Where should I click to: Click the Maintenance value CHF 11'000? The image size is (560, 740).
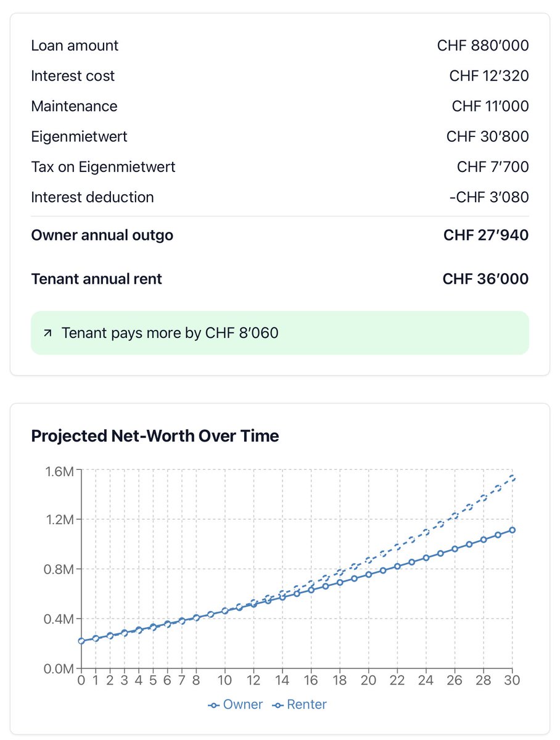(x=490, y=106)
